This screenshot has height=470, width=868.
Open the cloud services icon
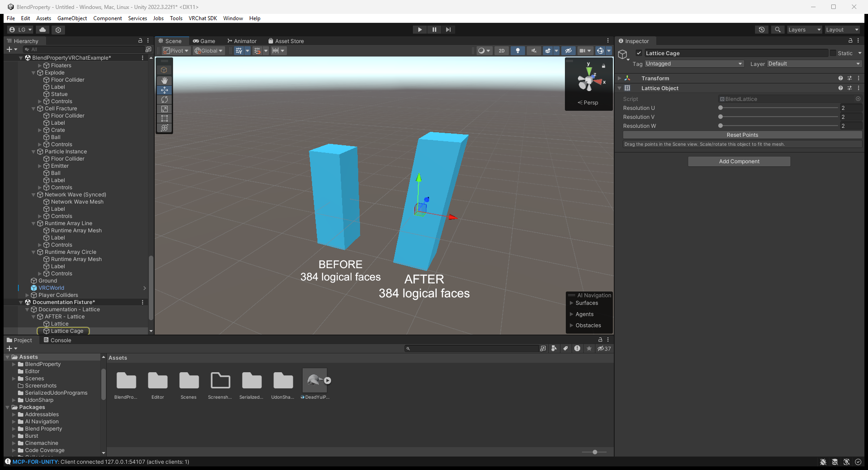[x=43, y=30]
